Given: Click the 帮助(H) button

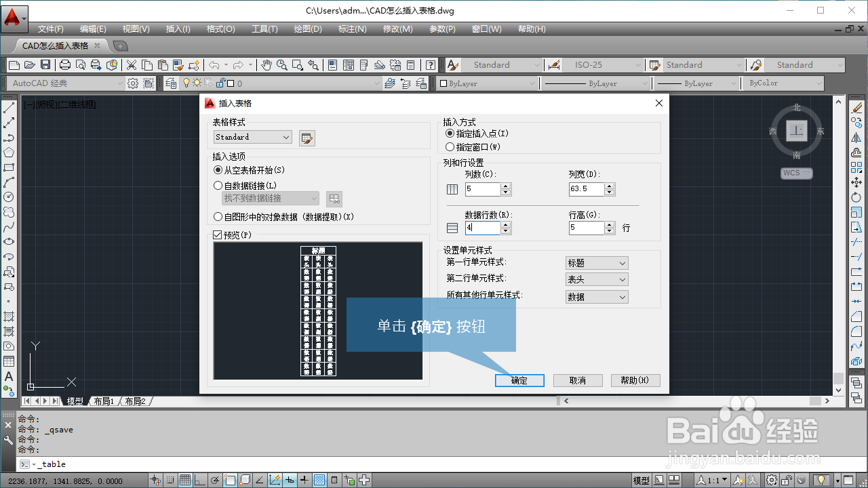Looking at the screenshot, I should pyautogui.click(x=635, y=380).
